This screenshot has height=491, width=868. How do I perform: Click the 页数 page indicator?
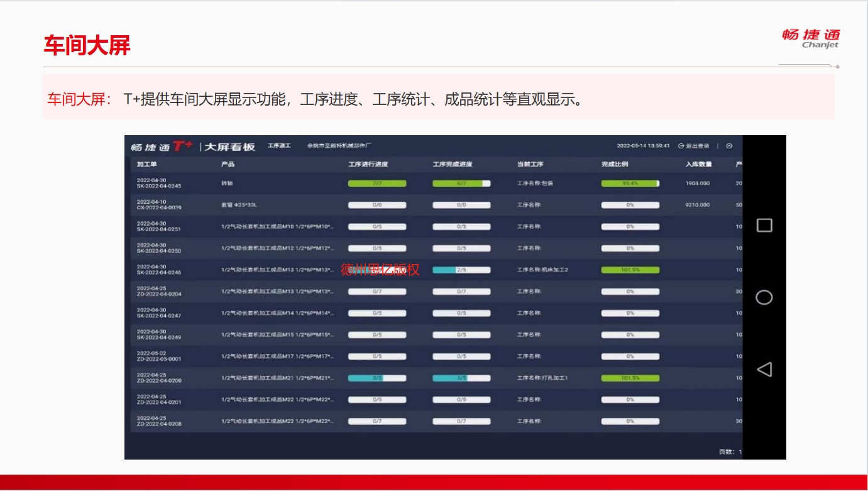(x=730, y=451)
